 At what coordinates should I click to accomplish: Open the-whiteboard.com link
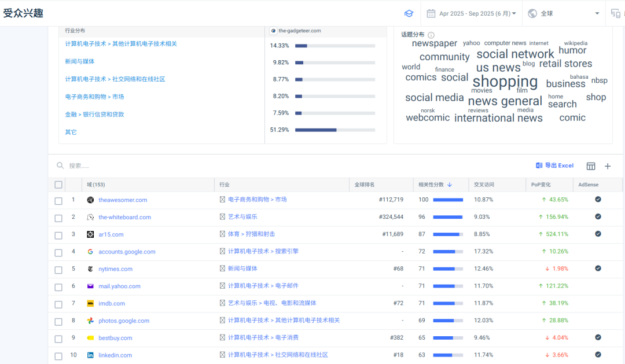coord(125,217)
